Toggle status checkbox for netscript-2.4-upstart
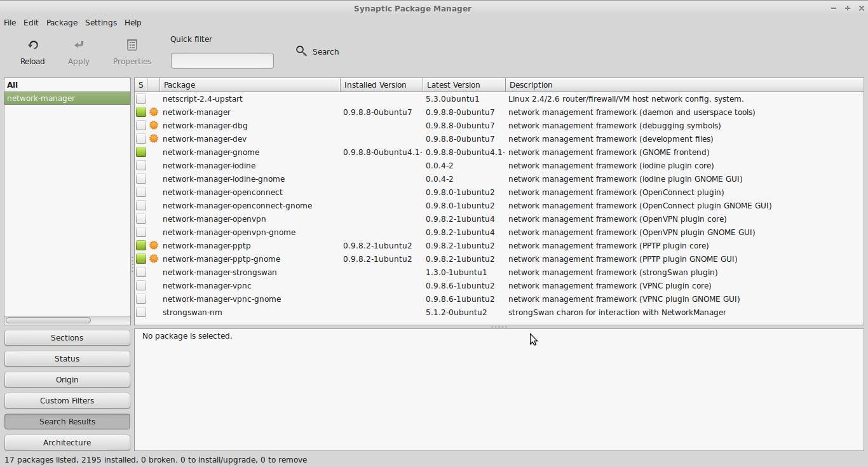Screen dimensions: 868x467 click(141, 98)
